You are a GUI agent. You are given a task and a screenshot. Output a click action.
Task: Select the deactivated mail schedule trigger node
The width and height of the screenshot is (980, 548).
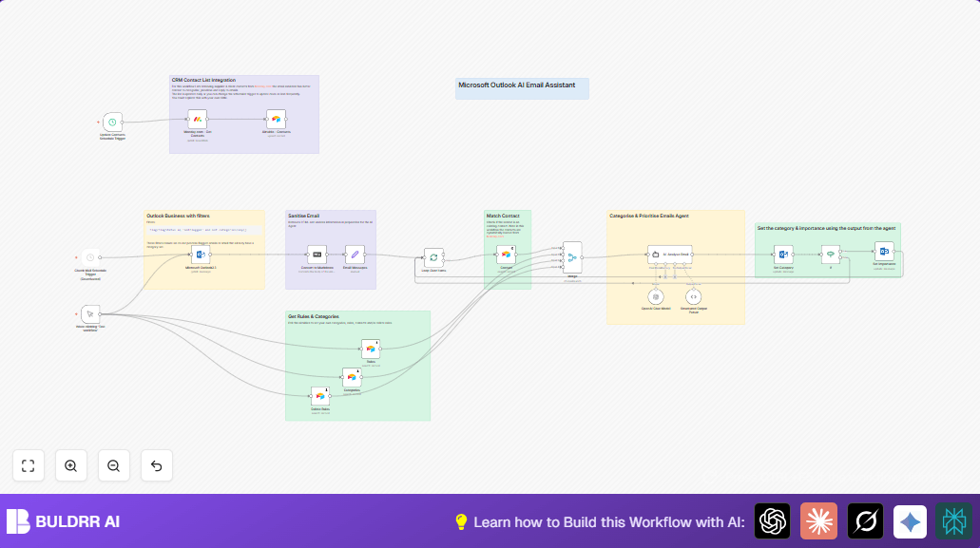tap(90, 257)
